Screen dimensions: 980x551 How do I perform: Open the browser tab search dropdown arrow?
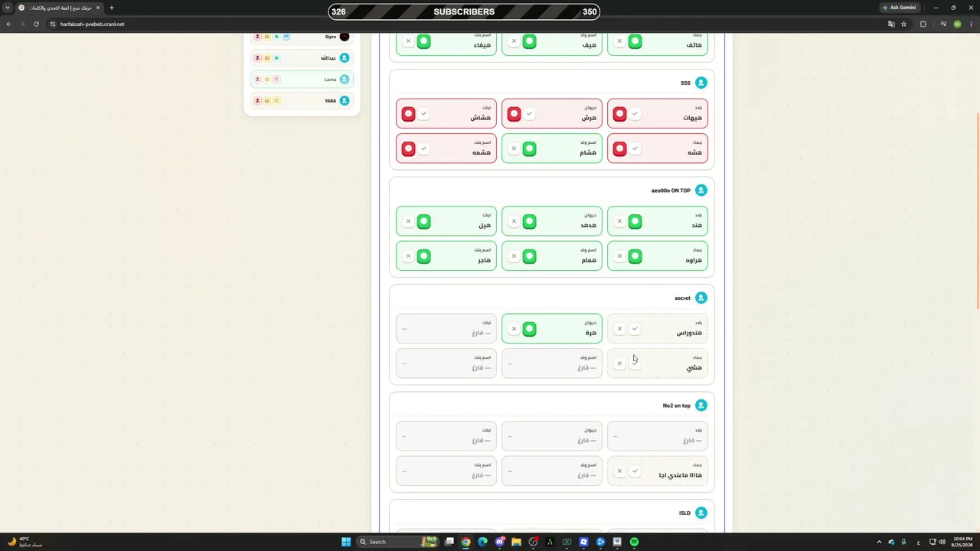tap(8, 8)
